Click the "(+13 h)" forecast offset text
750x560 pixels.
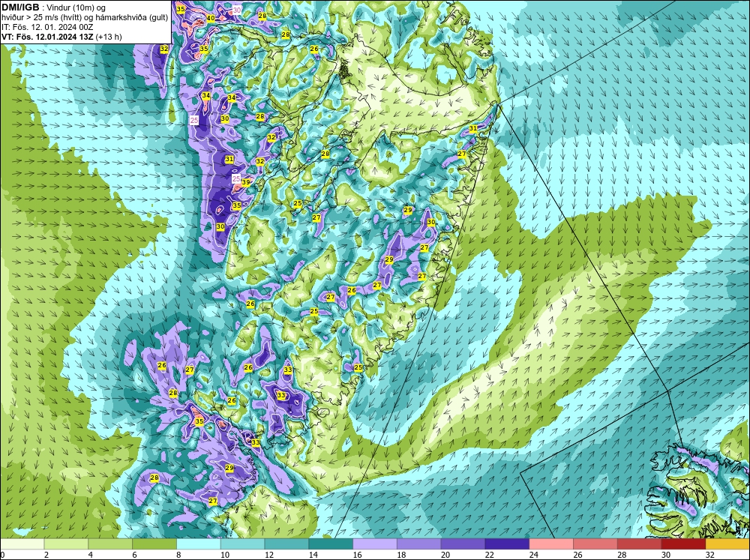tap(109, 37)
